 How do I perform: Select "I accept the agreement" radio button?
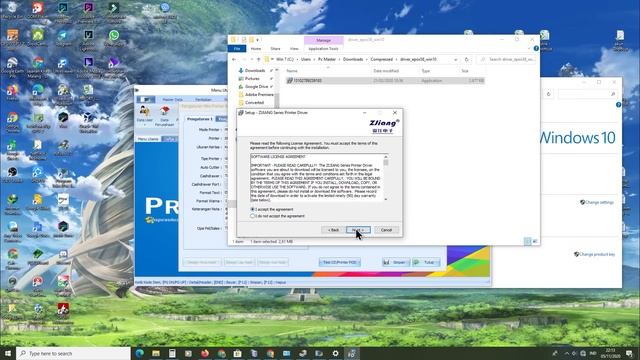[x=252, y=209]
